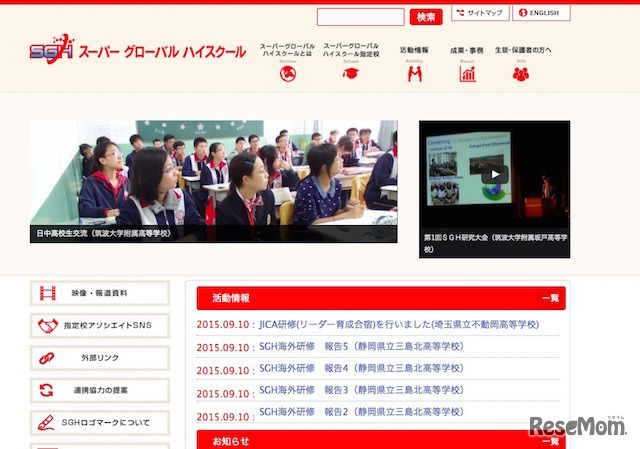Screen dimensions: 640x449
Task: Click the search input field
Action: tap(360, 17)
